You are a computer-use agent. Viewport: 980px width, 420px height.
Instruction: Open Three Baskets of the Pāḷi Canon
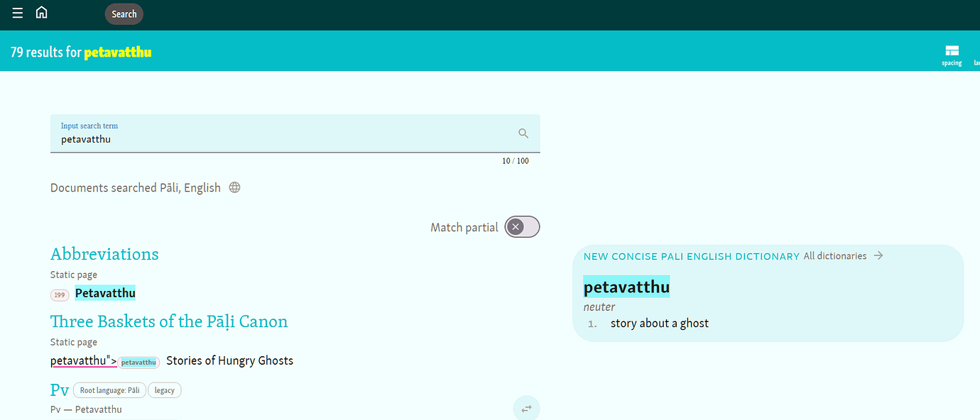169,321
